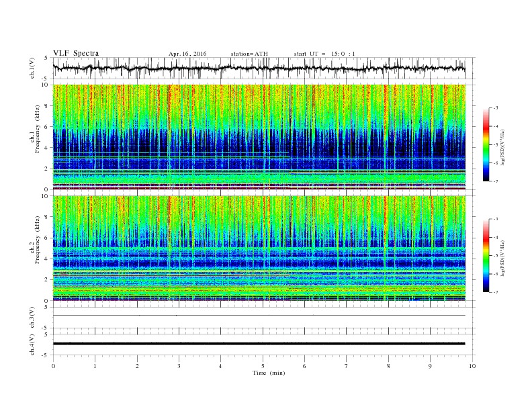Click the "station=ATH" header label

click(x=249, y=54)
